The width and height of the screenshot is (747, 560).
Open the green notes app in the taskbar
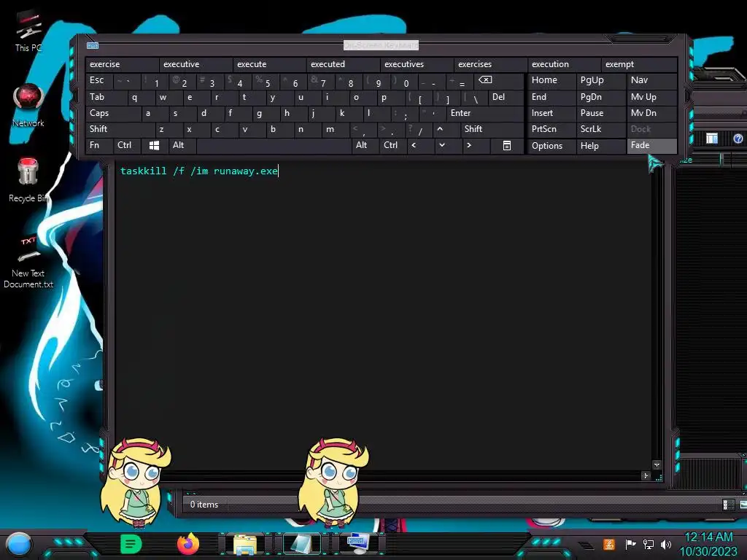click(x=131, y=544)
